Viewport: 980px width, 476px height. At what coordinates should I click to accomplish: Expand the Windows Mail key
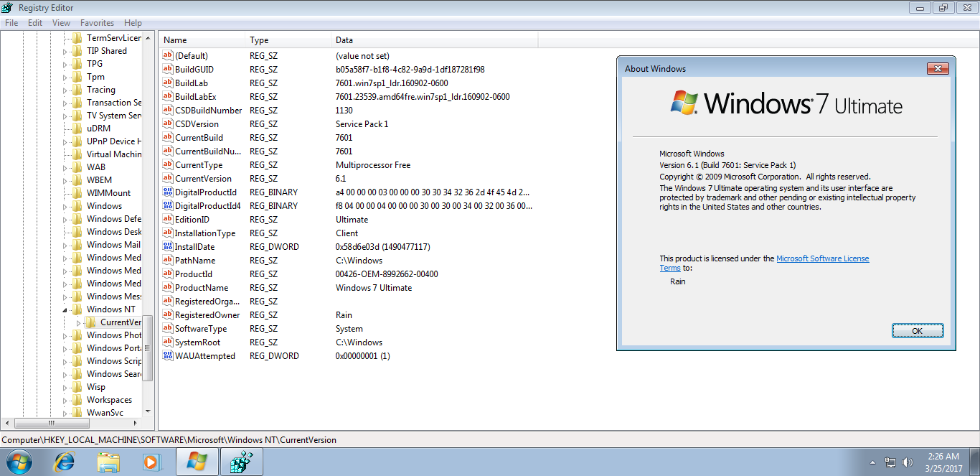65,245
